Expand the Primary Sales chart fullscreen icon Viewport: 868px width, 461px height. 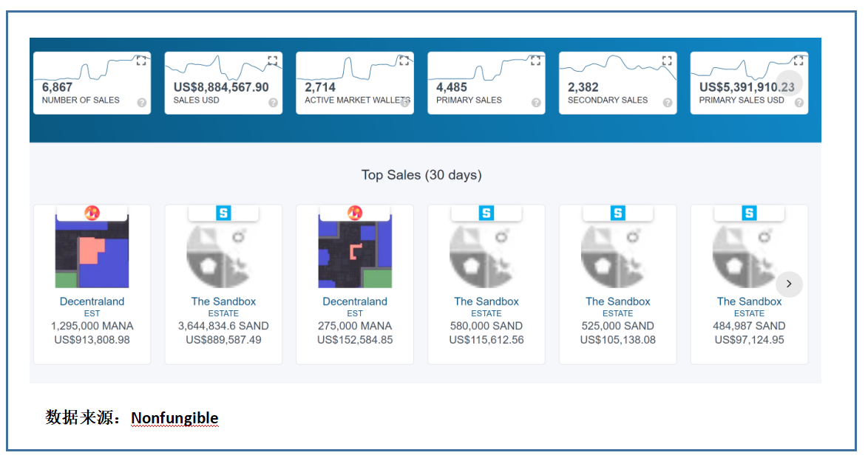[x=535, y=61]
